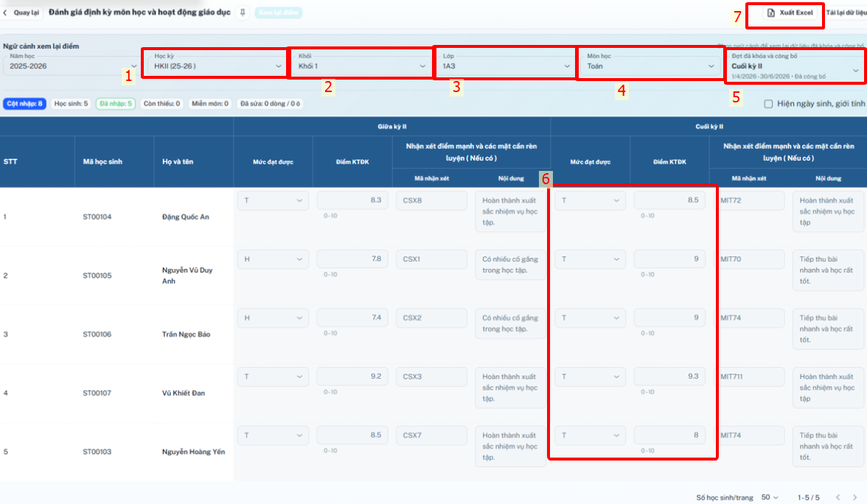Open Cuối kỳ II Mức đạt được for Nguyễn Hoàng Yến
Viewport: 867px width, 504px height.
(x=590, y=435)
